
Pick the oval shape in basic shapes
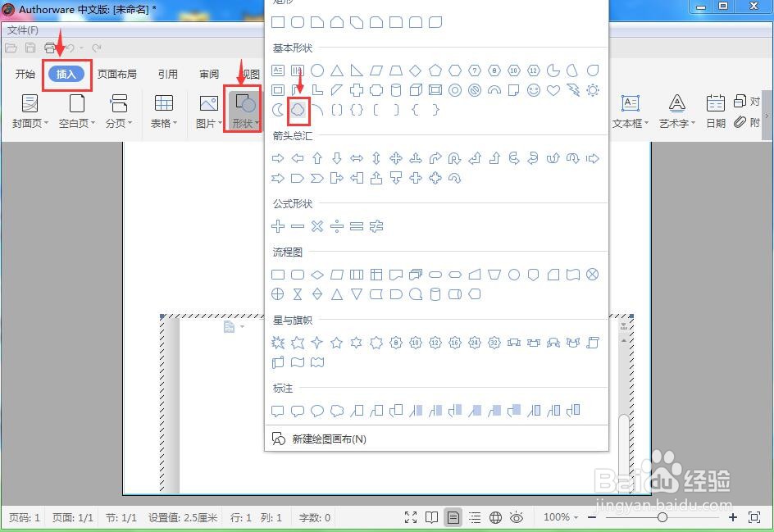click(x=317, y=70)
